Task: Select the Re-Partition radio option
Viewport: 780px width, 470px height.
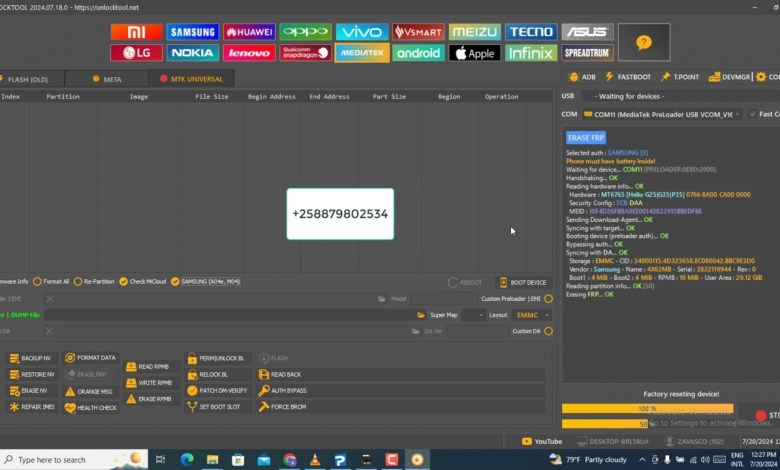Action: (x=94, y=282)
